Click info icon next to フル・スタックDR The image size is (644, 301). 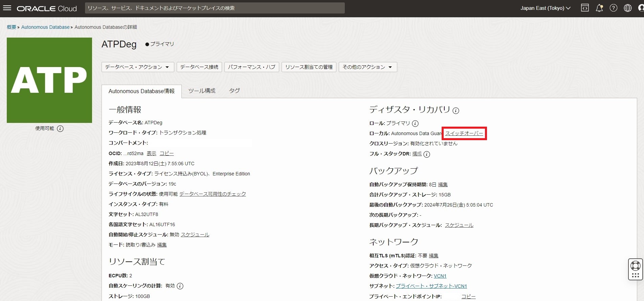[427, 154]
